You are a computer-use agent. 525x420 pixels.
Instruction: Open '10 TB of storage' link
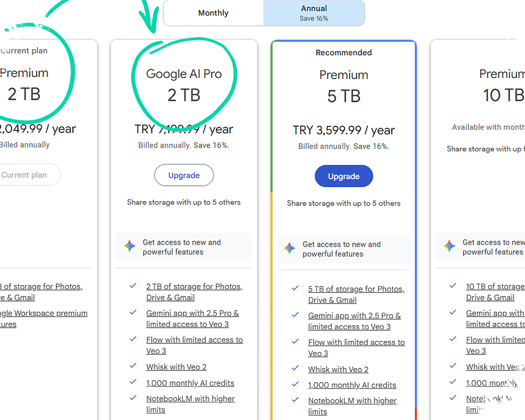[495, 292]
